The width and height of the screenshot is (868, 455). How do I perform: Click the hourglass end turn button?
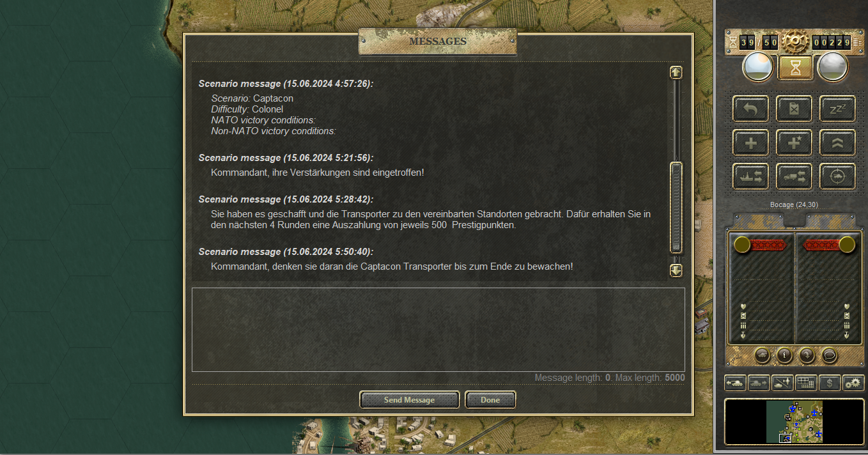[x=795, y=68]
